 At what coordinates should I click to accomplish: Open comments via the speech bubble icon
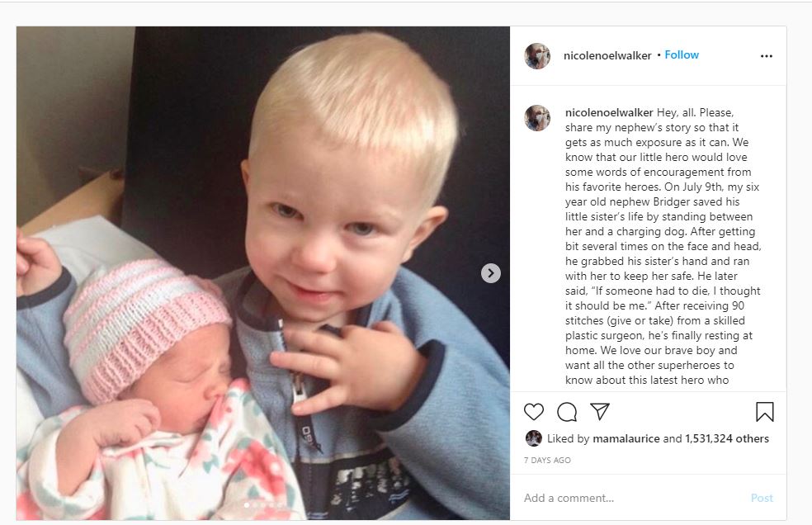(567, 412)
